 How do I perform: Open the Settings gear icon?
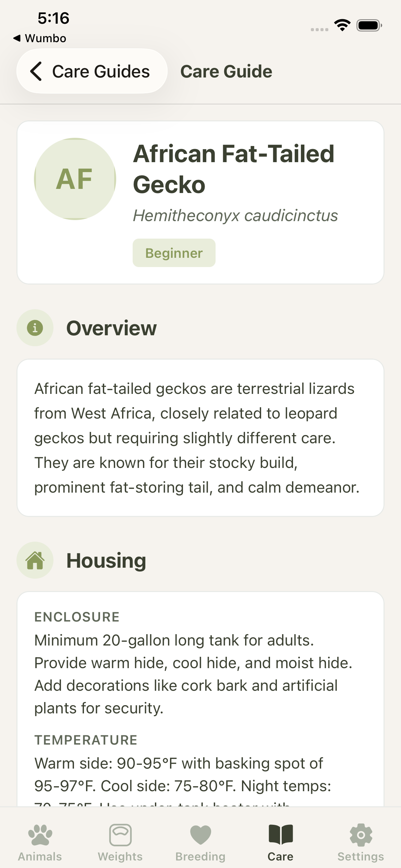[361, 834]
